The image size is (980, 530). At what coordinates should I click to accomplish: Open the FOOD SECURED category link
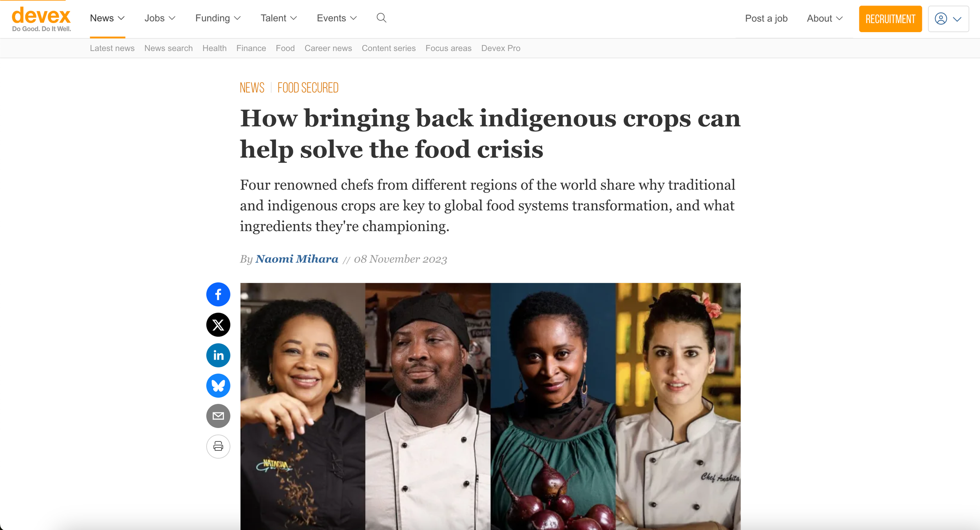[x=308, y=87]
